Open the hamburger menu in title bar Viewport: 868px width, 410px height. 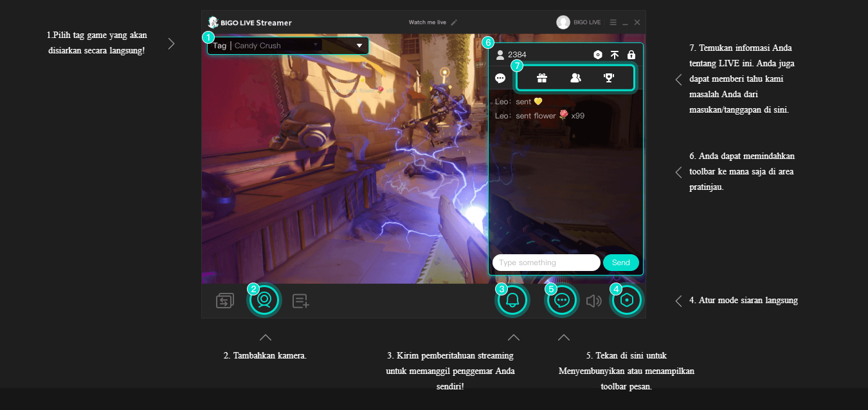click(x=613, y=23)
